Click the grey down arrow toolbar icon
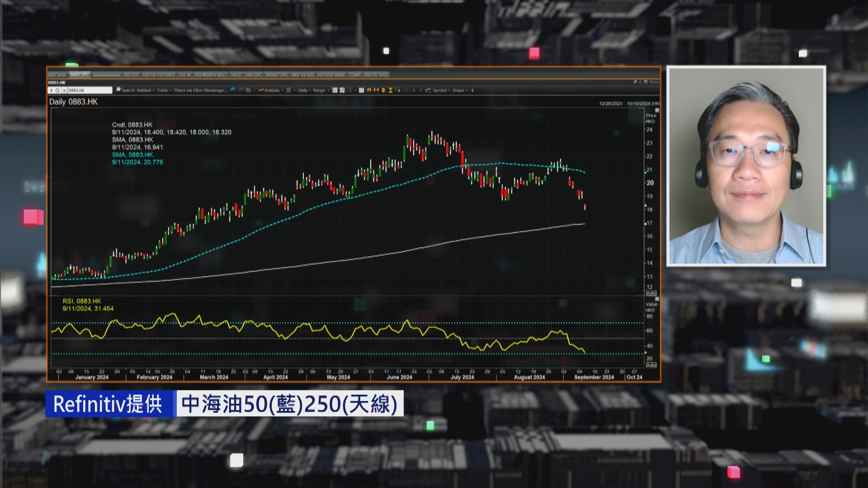This screenshot has width=868, height=488. point(414,90)
